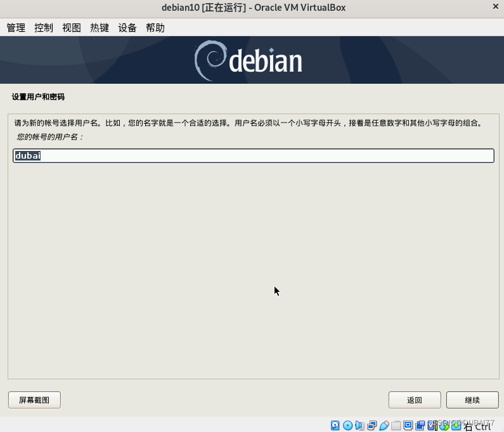Screen dimensions: 504x432
Task: Open the 管理 menu
Action: [x=16, y=28]
